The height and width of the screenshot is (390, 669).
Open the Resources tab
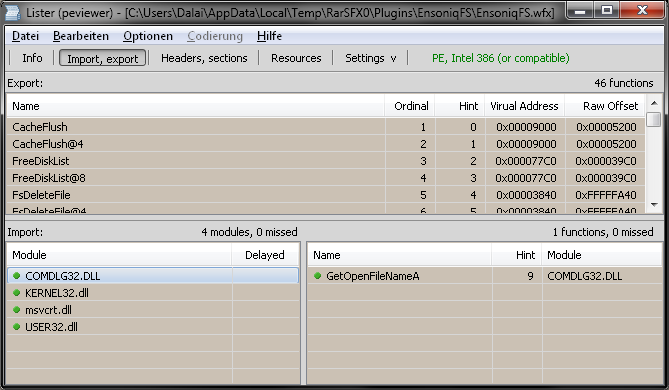tap(296, 58)
